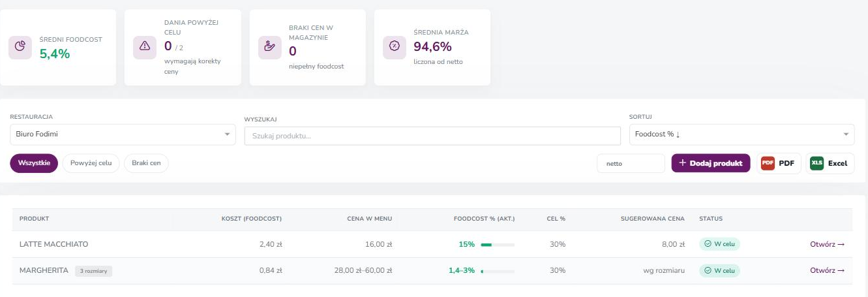868x297 pixels.
Task: Click the pie chart icon beside Średni Foodcost
Action: coord(20,47)
